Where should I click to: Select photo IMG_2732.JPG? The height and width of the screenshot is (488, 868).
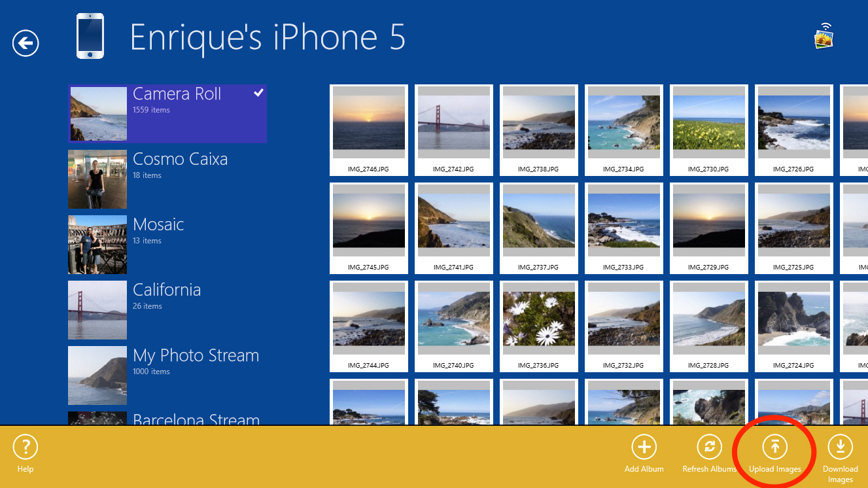coord(624,326)
